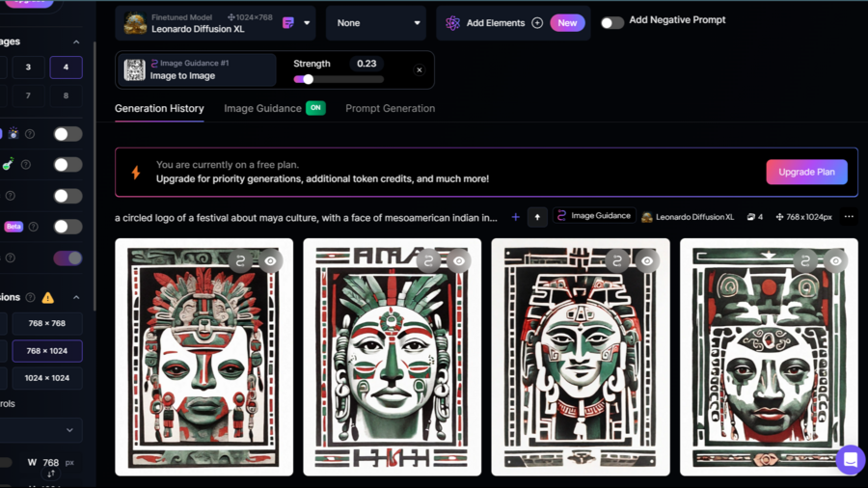Open the Leonardo Diffusion XL model dropdown
This screenshot has height=488, width=868.
[x=307, y=23]
